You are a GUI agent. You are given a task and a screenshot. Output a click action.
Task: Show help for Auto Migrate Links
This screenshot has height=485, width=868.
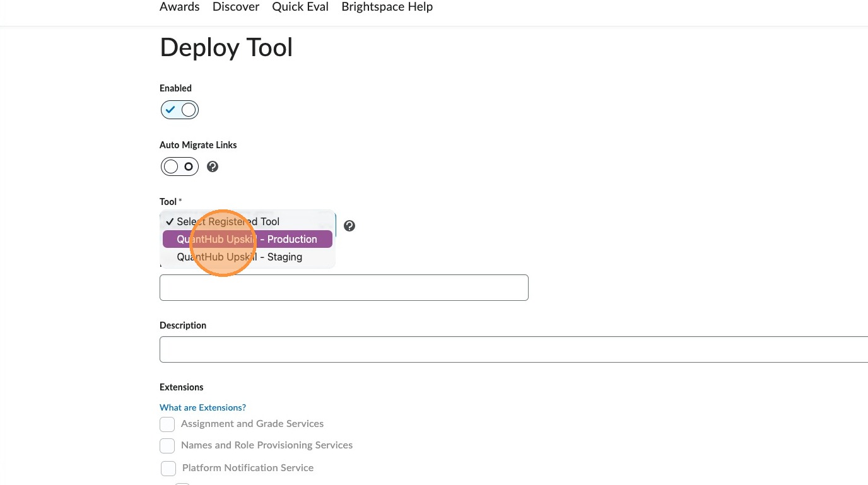pyautogui.click(x=213, y=167)
